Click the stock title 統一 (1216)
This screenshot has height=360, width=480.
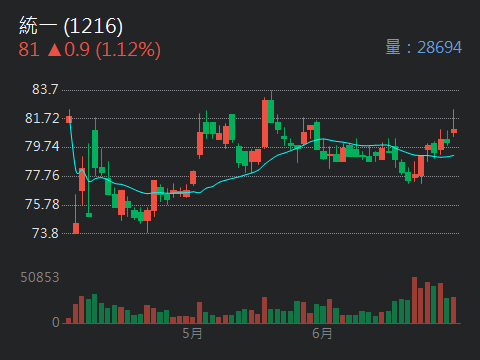pyautogui.click(x=71, y=26)
